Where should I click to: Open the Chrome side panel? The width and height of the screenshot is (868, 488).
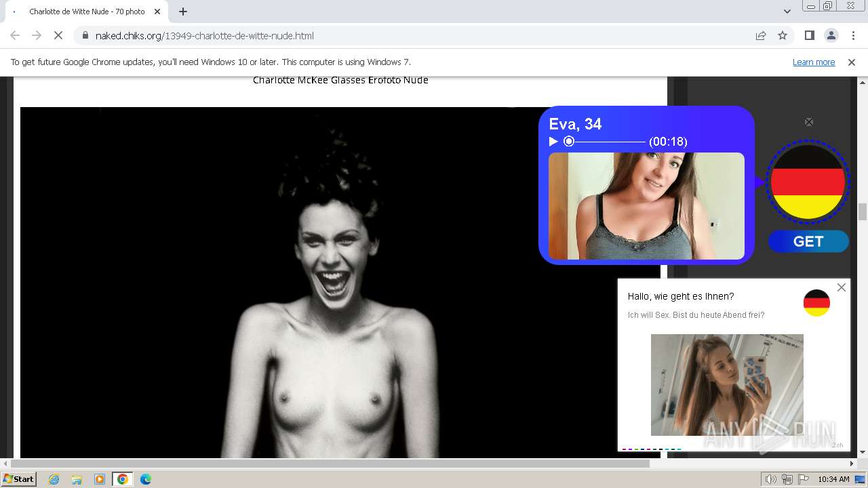(x=809, y=35)
